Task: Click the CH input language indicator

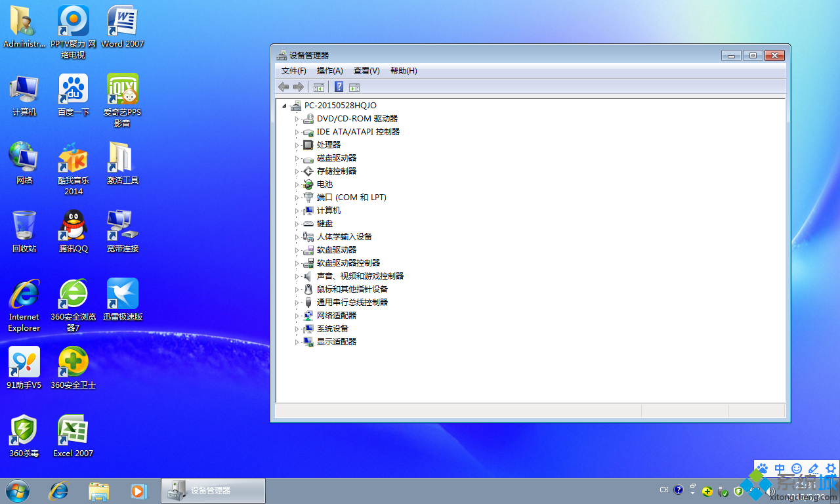Action: (663, 490)
